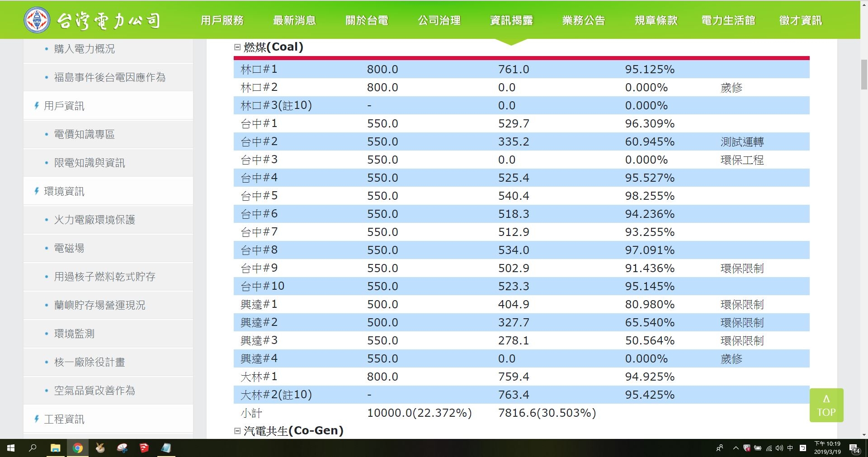868x457 pixels.
Task: Click the IME mode icon in the tray
Action: click(x=803, y=448)
